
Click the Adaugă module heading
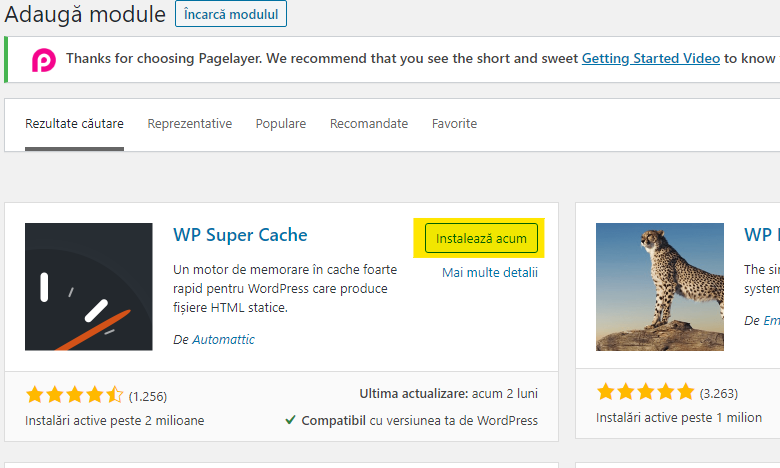tap(85, 14)
